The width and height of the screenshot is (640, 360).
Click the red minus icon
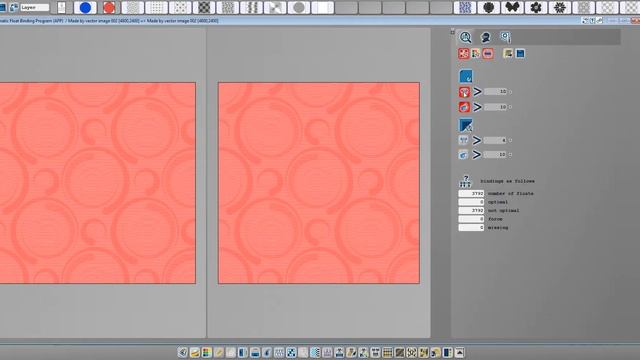point(488,53)
